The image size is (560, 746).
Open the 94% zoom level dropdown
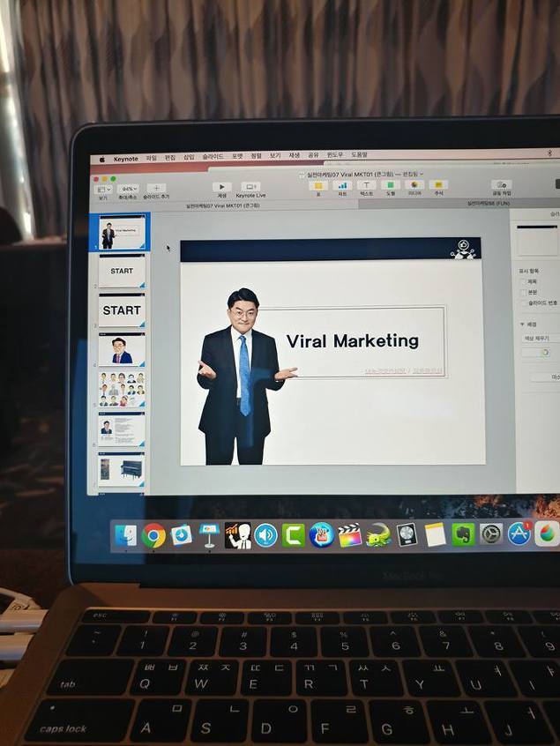[128, 189]
